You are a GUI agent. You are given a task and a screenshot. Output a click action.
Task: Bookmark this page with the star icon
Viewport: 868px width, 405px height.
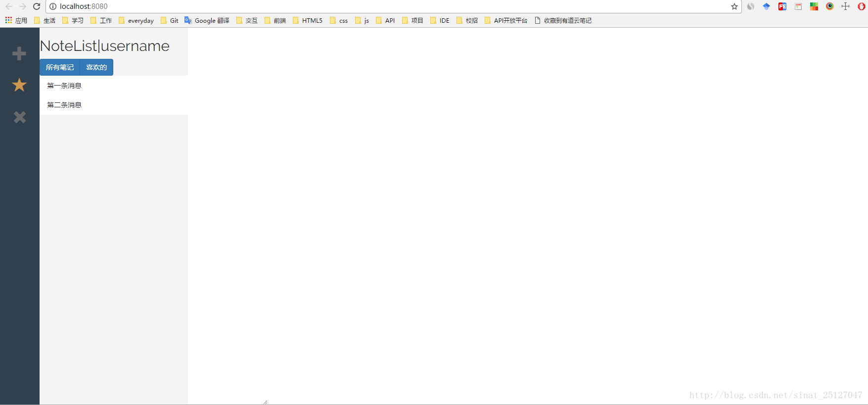(734, 6)
